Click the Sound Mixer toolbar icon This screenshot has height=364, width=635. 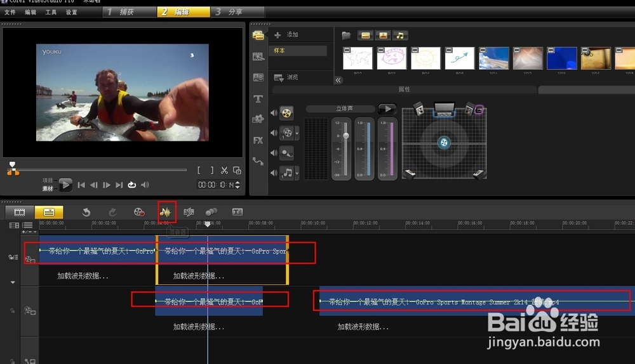pos(165,212)
